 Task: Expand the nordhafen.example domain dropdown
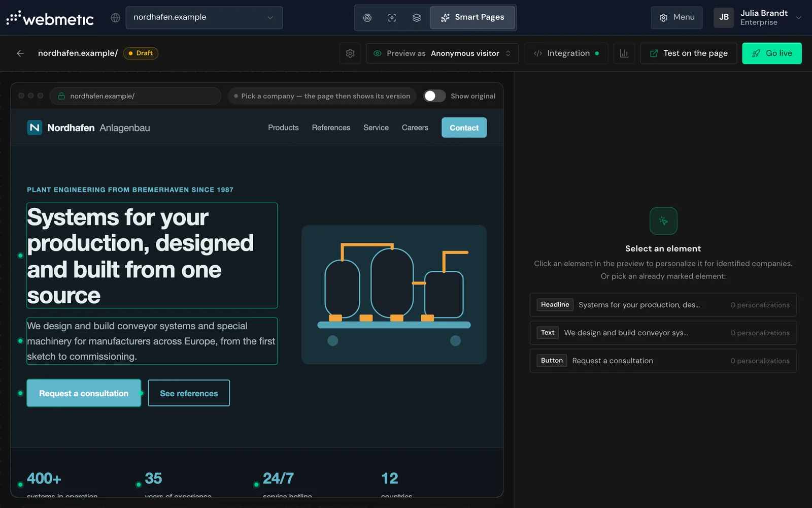click(204, 18)
